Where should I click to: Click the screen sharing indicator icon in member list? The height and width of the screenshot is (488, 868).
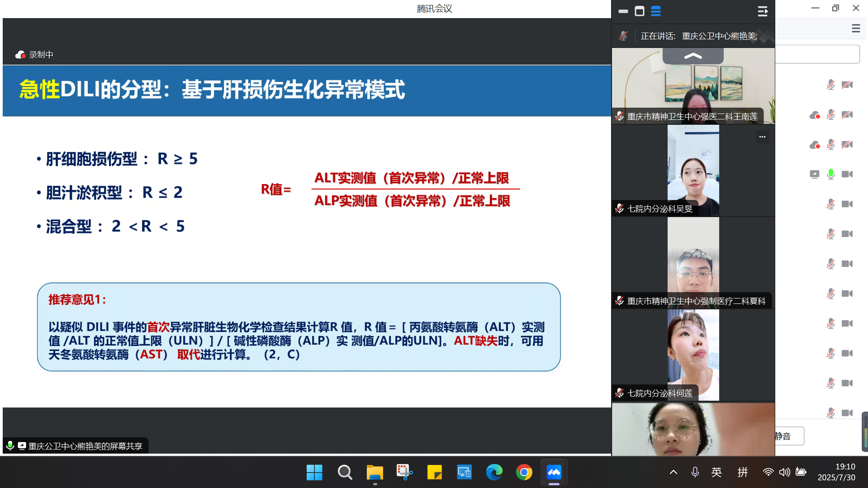[814, 174]
